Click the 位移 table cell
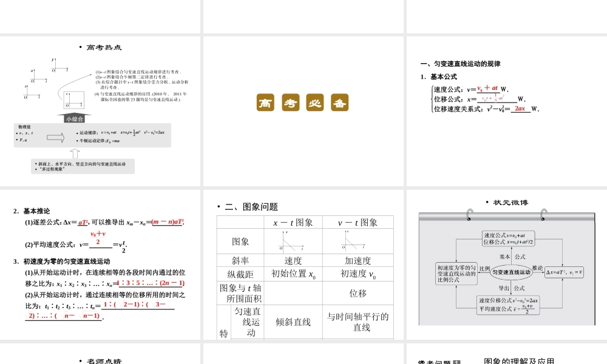Image resolution: width=607 pixels, height=364 pixels. [358, 293]
